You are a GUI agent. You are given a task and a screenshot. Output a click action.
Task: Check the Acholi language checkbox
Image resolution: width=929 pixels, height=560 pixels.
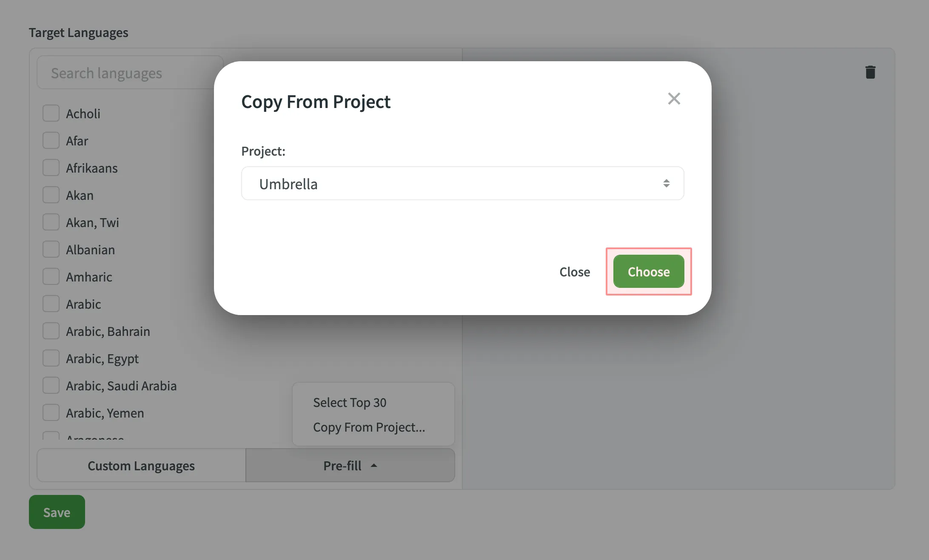click(51, 113)
